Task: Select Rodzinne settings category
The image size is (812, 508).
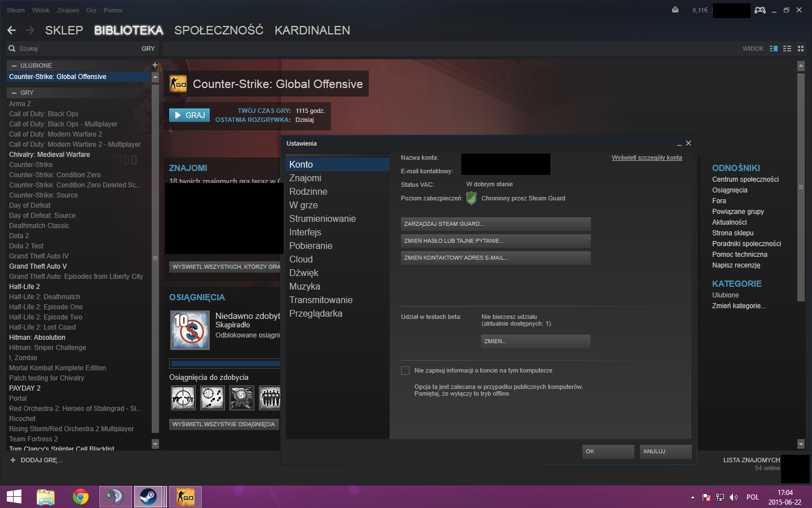Action: [338, 191]
